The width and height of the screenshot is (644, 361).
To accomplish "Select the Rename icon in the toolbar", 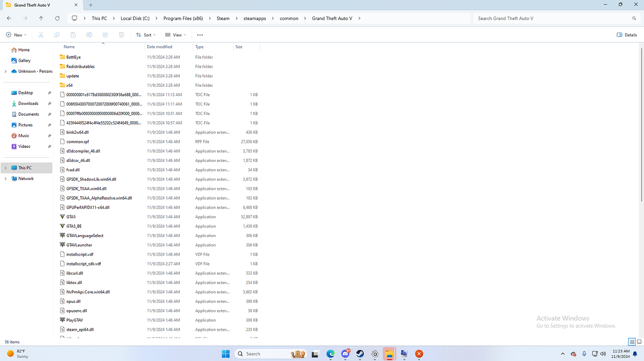I will tap(89, 35).
